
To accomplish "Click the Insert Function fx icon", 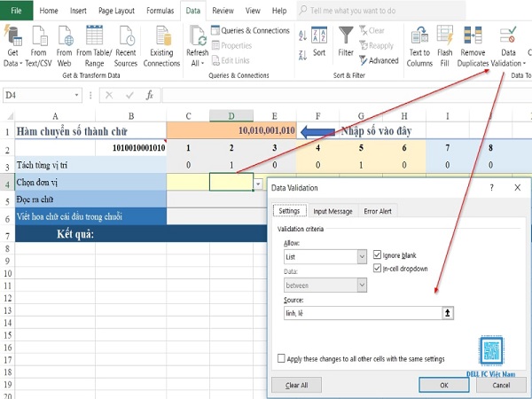I will tap(150, 96).
